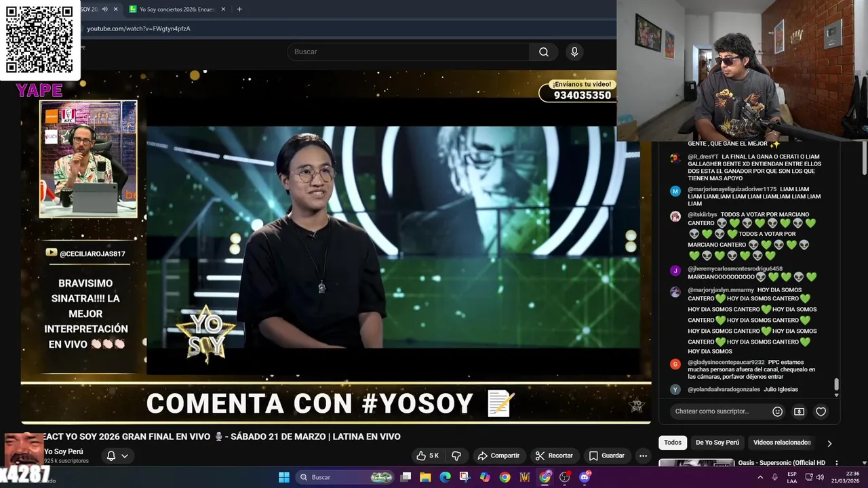
Task: Show more filter chips with right arrow
Action: point(829,443)
